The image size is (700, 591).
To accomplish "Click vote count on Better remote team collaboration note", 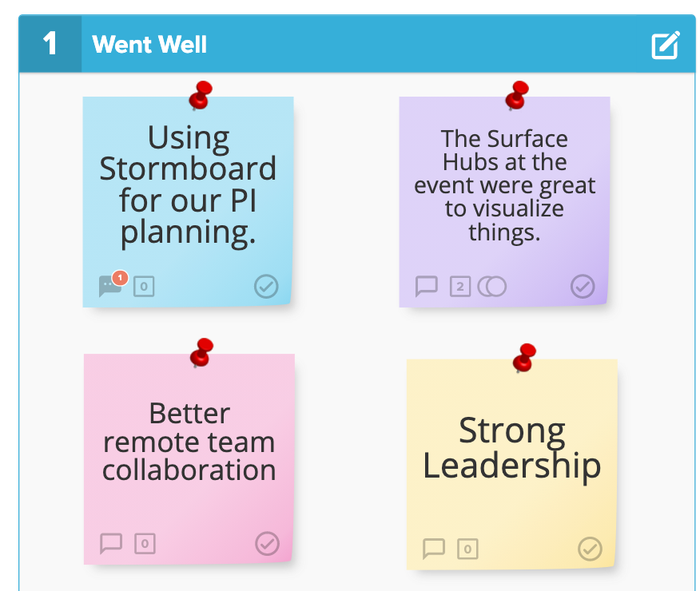I will tap(145, 544).
